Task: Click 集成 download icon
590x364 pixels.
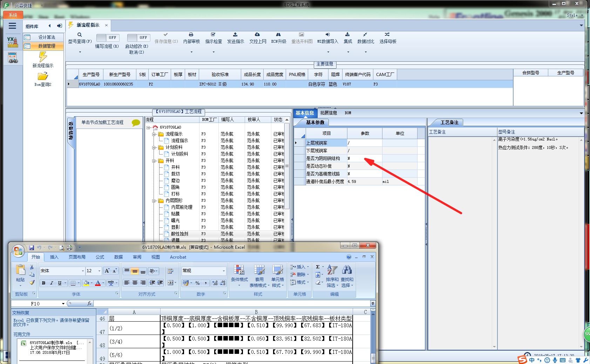Action: click(x=347, y=35)
